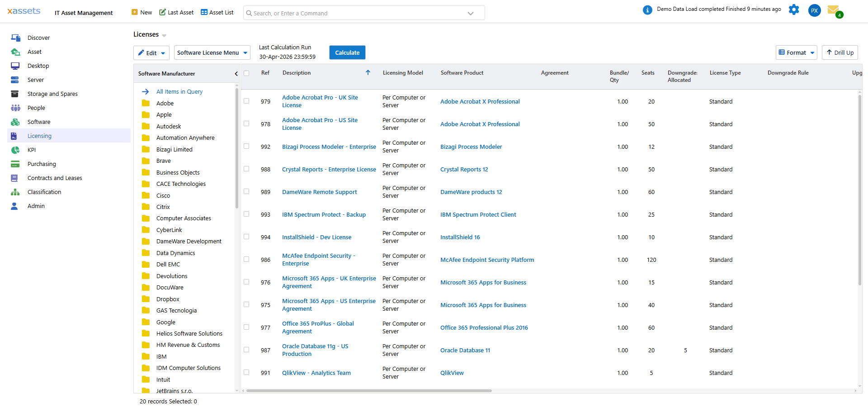Click the People icon in sidebar

pyautogui.click(x=15, y=108)
